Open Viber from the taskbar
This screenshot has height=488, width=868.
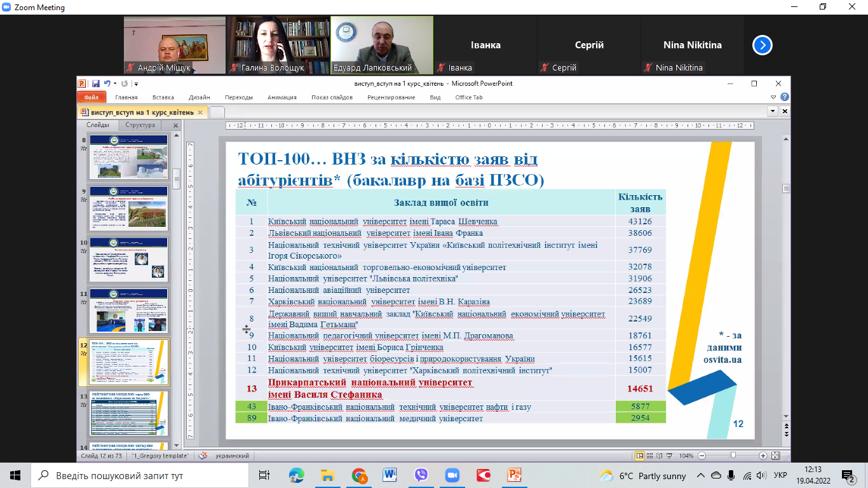pyautogui.click(x=421, y=475)
